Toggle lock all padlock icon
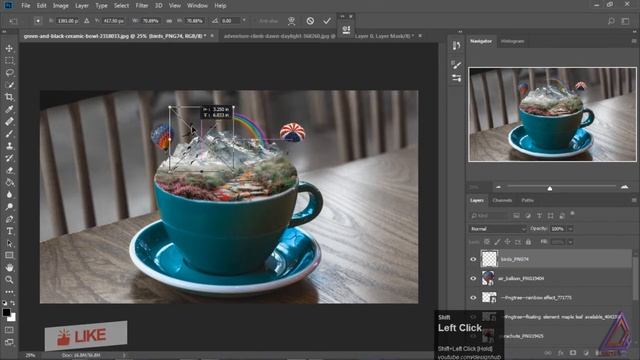The height and width of the screenshot is (360, 640). coord(528,242)
